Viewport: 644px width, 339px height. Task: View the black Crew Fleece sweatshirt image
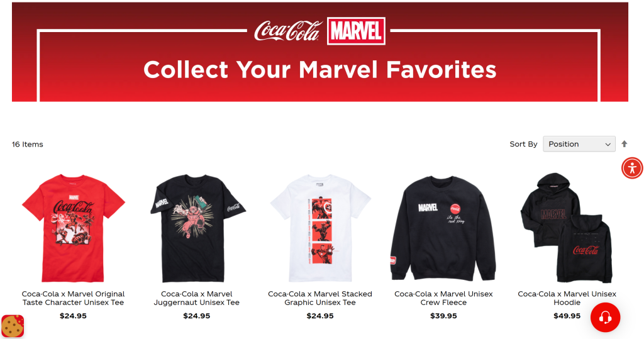point(443,228)
